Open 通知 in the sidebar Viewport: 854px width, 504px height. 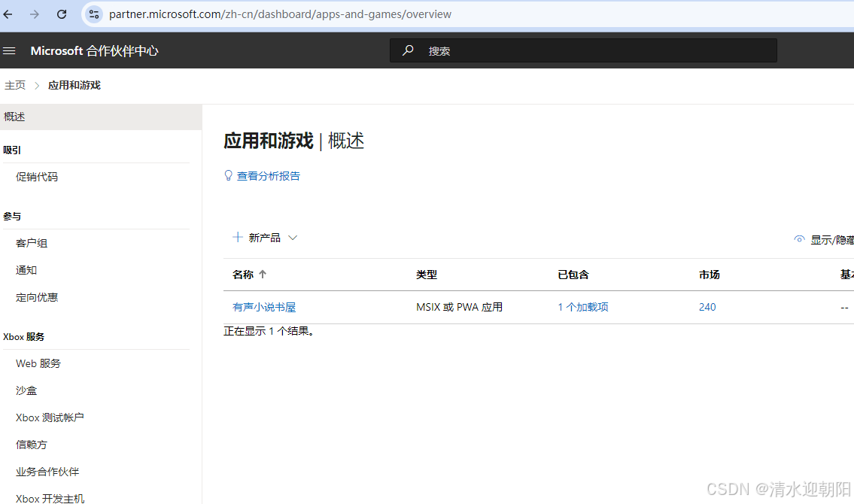coord(26,270)
